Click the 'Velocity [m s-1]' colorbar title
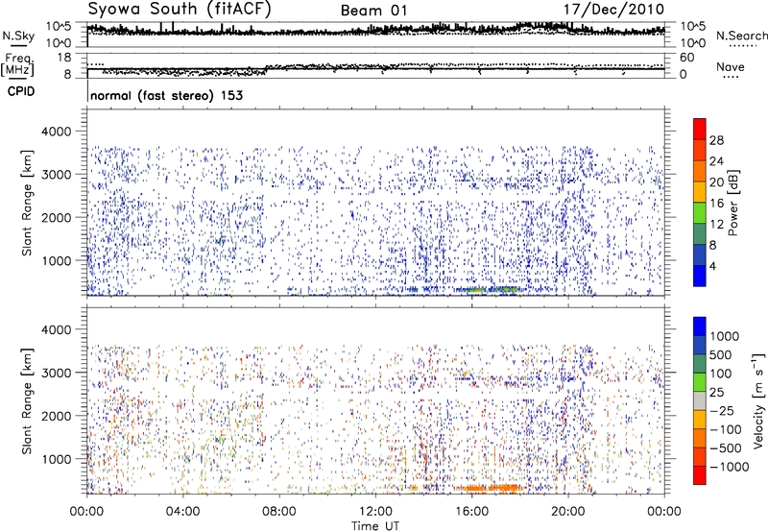This screenshot has height=532, width=768. pos(758,400)
